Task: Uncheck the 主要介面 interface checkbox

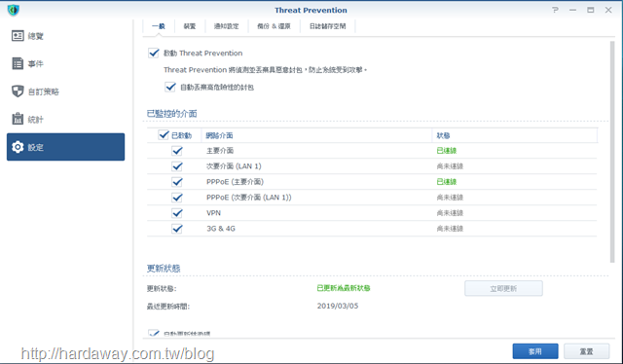Action: [177, 151]
